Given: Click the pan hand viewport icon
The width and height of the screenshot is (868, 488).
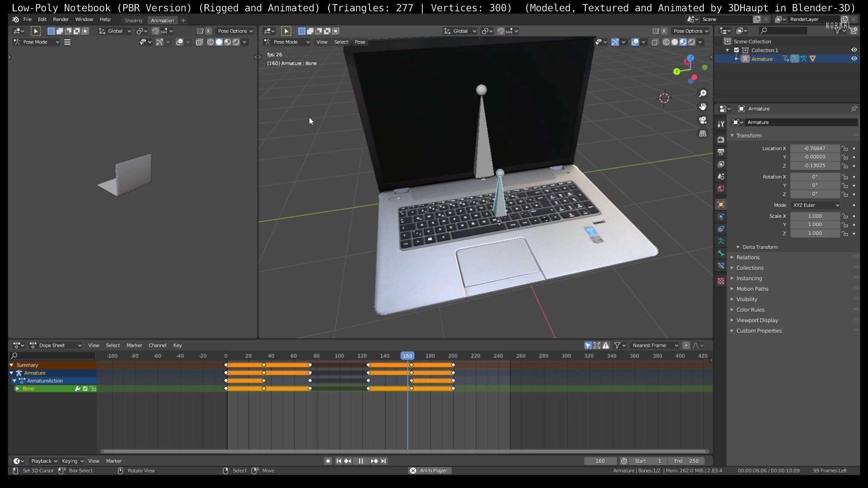Looking at the screenshot, I should (703, 107).
